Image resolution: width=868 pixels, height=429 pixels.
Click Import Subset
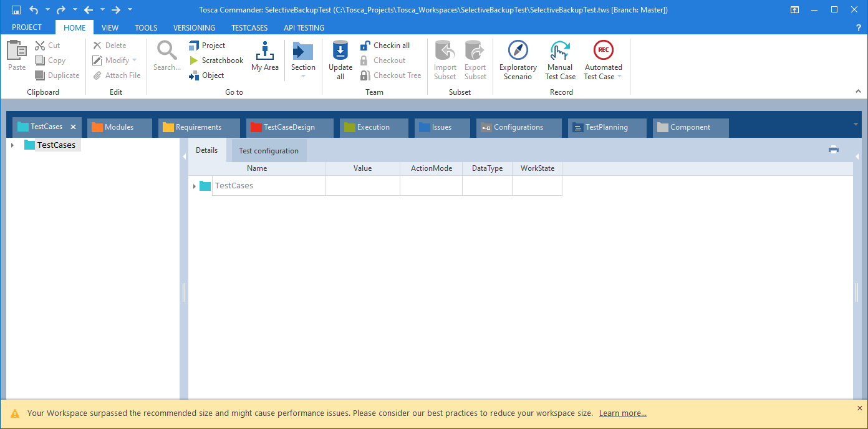pyautogui.click(x=445, y=60)
